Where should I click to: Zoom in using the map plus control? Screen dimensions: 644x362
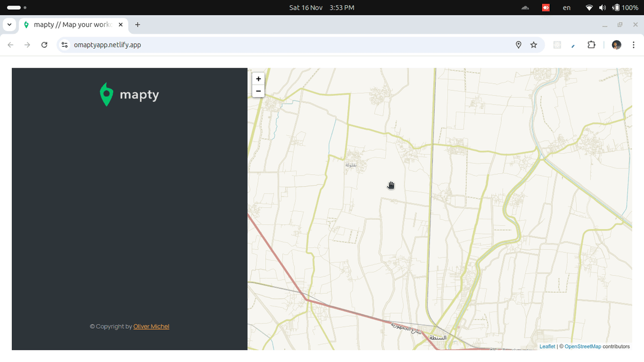(258, 79)
